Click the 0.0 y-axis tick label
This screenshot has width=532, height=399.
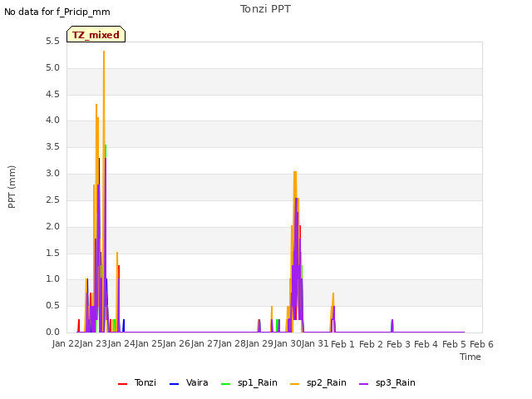click(x=52, y=332)
